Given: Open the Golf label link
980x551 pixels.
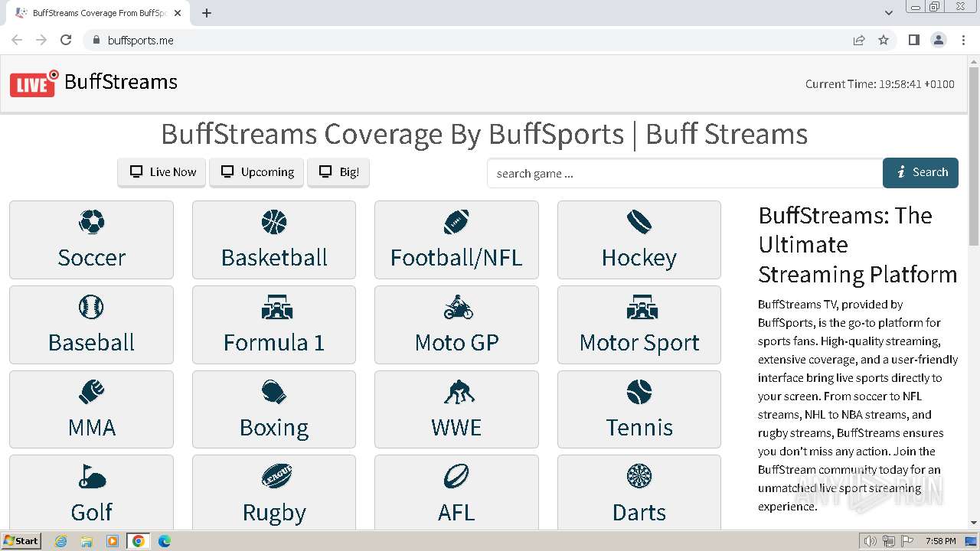Looking at the screenshot, I should [x=91, y=512].
